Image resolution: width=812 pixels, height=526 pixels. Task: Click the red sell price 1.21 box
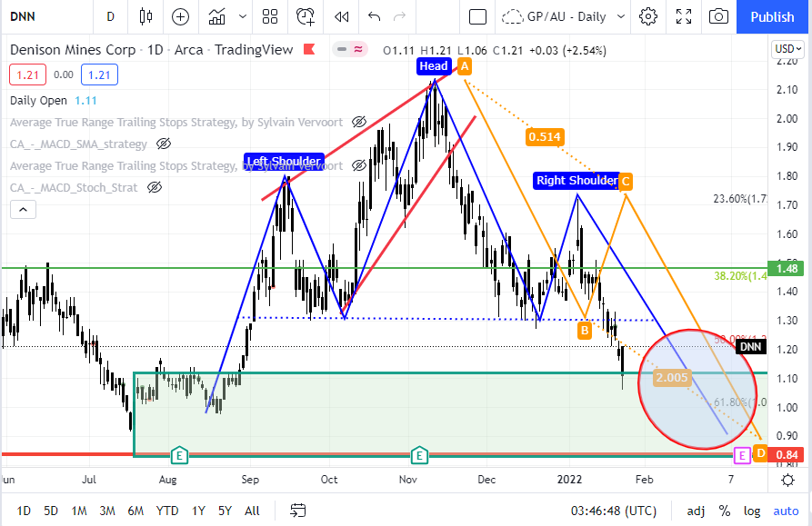[x=27, y=75]
